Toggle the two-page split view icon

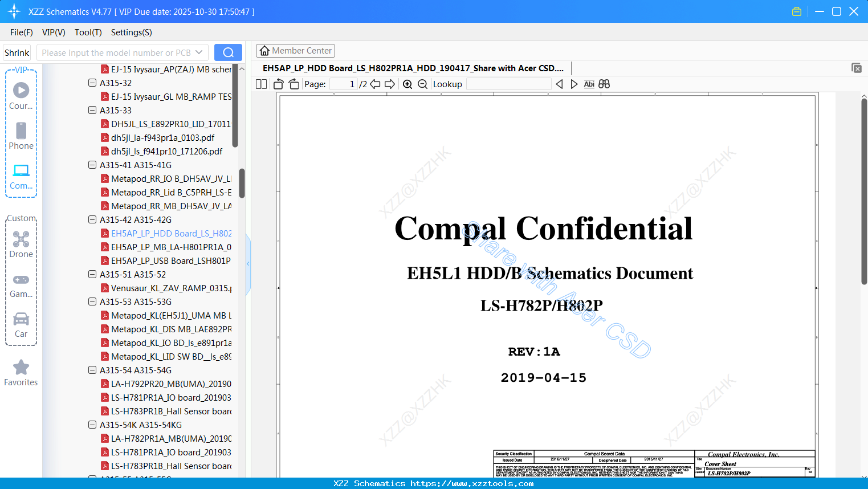point(262,84)
